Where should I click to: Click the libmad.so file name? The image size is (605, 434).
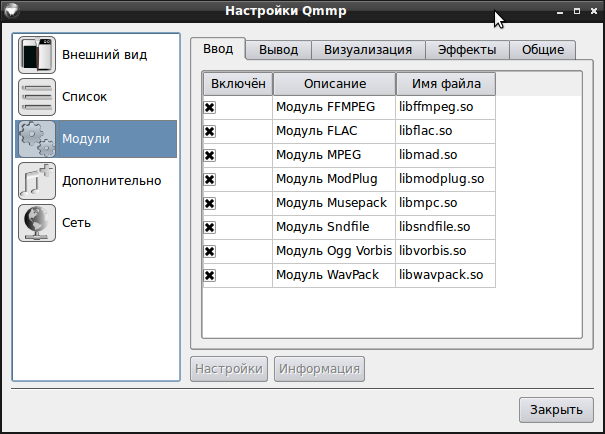pos(428,155)
